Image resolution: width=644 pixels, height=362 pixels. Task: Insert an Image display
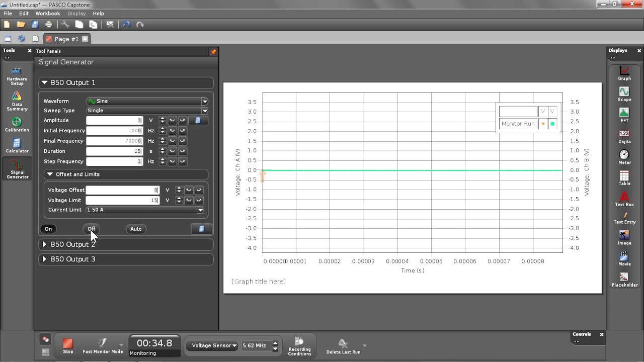click(x=624, y=238)
